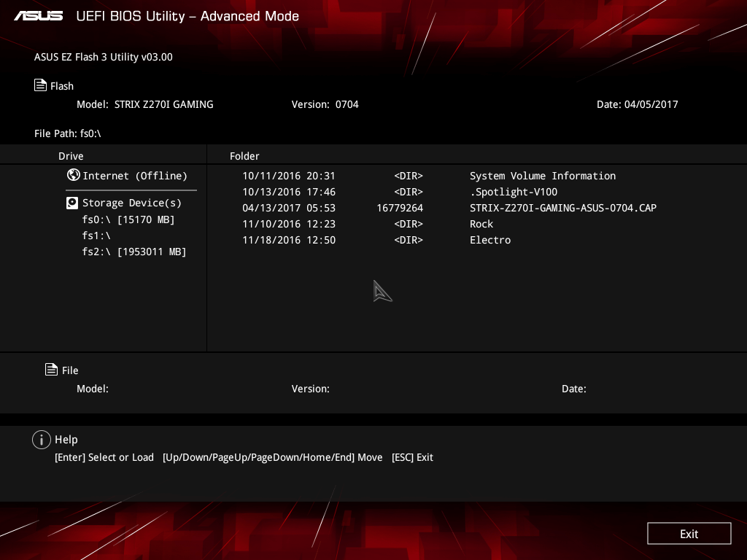The image size is (747, 560).
Task: Open the Electro folder
Action: (x=490, y=240)
